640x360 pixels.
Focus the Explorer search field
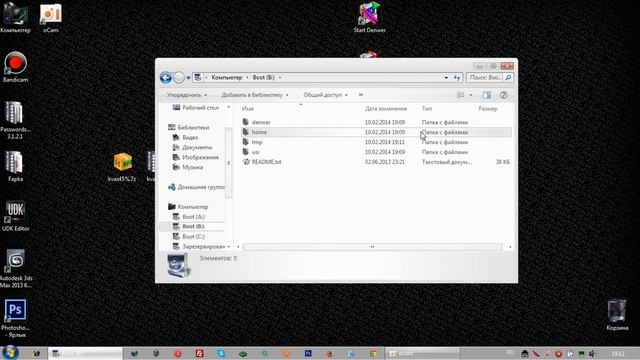[485, 78]
